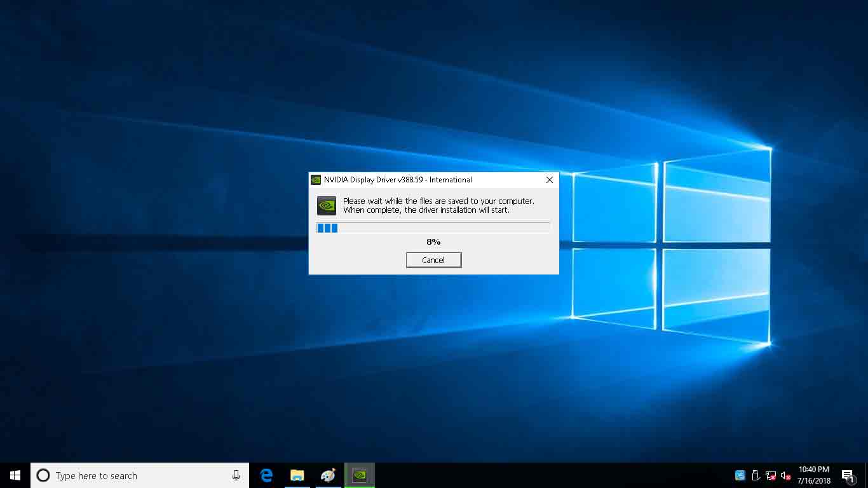Open the Action Center notifications icon
Image resolution: width=868 pixels, height=488 pixels.
click(x=848, y=475)
